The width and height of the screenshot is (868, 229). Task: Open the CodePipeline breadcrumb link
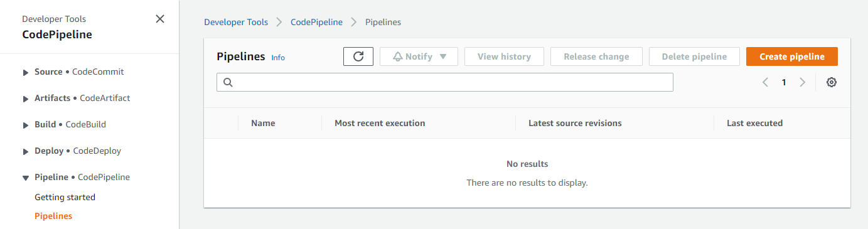click(316, 22)
